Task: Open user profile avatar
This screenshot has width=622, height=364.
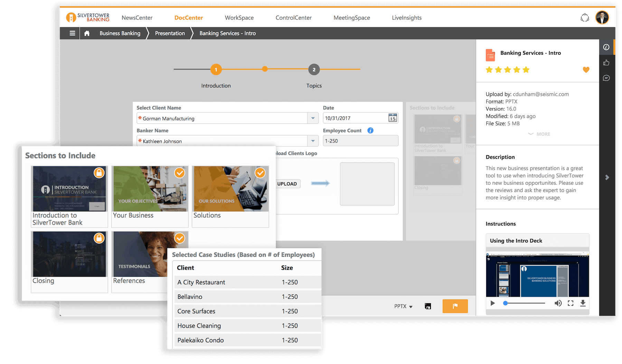Action: pyautogui.click(x=602, y=17)
